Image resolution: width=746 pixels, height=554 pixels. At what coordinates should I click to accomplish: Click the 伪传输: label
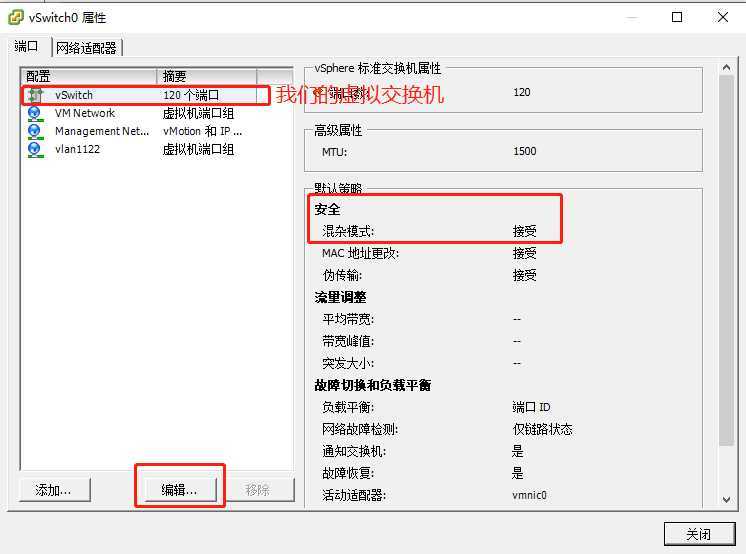[342, 275]
